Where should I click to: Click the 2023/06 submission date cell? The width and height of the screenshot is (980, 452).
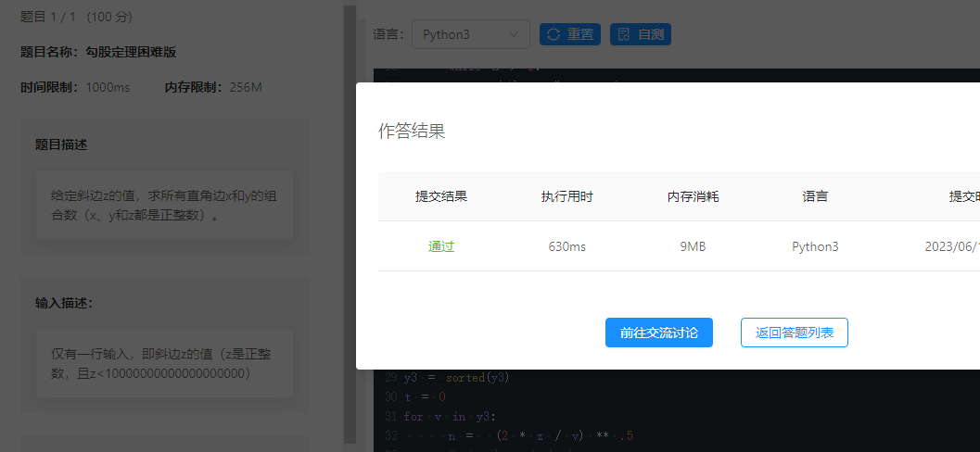point(952,246)
